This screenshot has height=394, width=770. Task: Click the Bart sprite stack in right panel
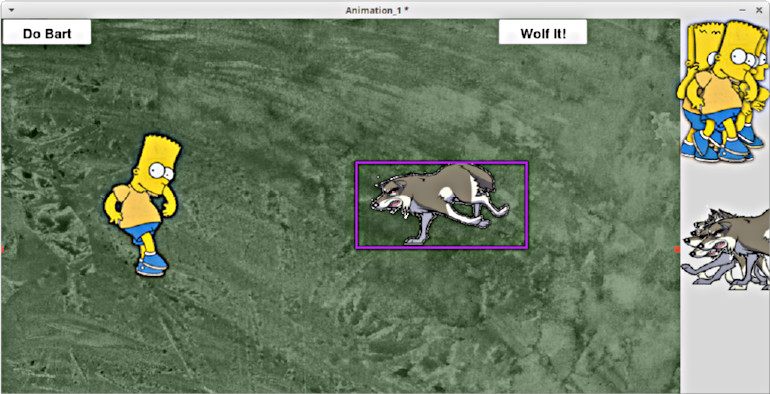point(724,91)
